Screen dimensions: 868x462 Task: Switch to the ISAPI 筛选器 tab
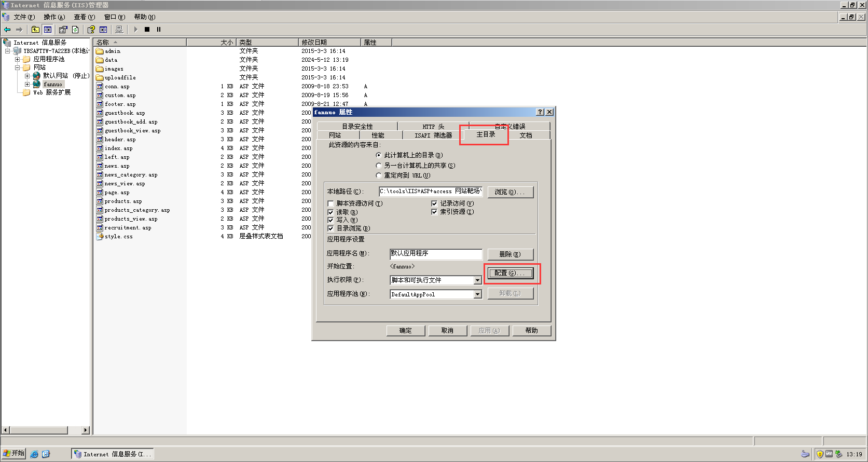coord(433,135)
